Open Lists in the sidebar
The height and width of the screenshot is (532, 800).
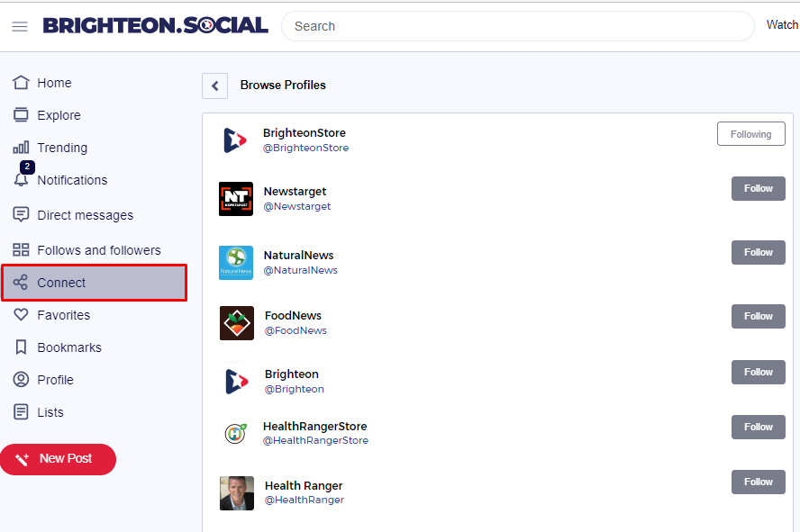[50, 412]
